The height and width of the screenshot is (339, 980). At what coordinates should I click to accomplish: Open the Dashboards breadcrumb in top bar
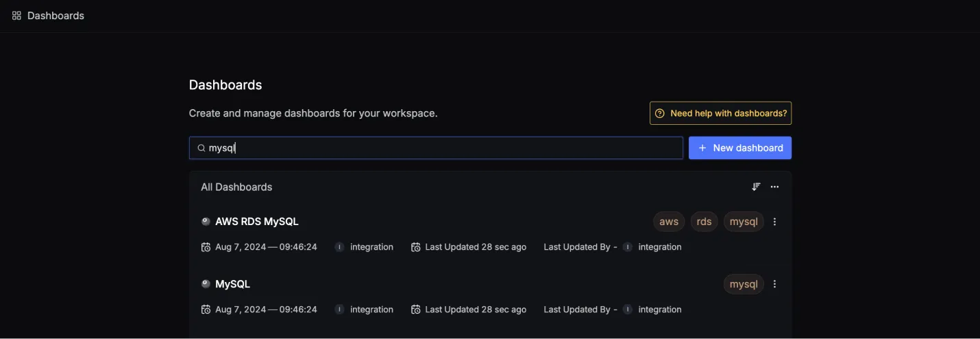(x=56, y=15)
